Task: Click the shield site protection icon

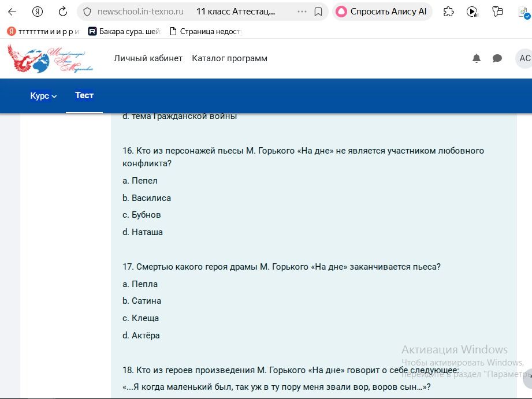Action: click(x=87, y=12)
